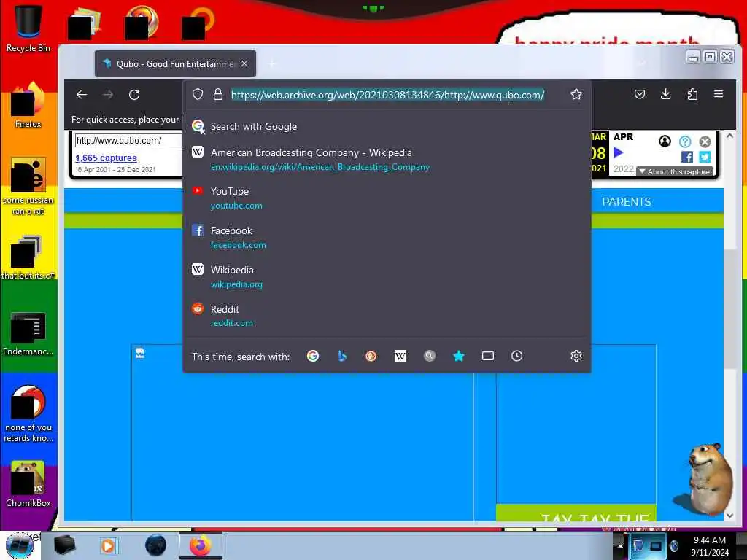Search this time with DuckDuckGo icon
This screenshot has width=747, height=560.
371,356
